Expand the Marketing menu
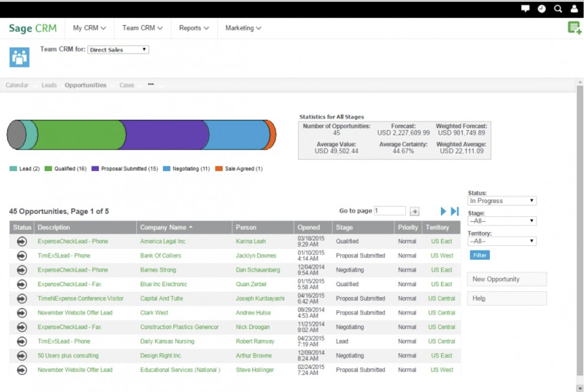Viewport: 584px width, 392px height. (x=243, y=28)
